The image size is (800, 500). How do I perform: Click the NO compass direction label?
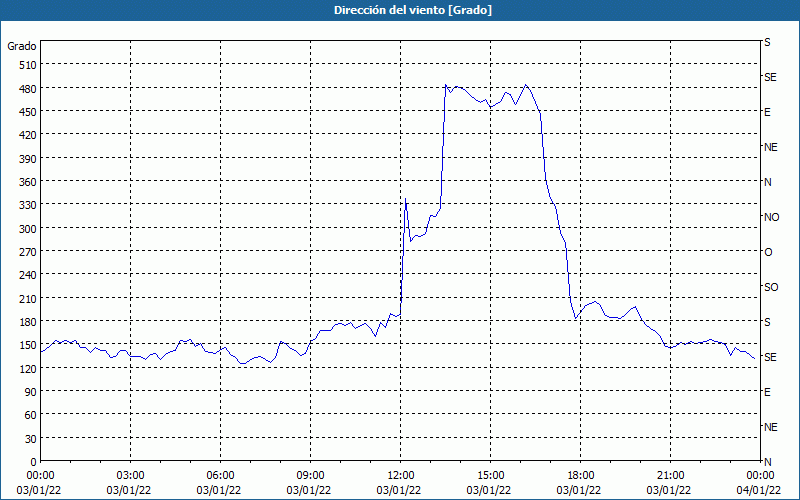click(x=771, y=217)
